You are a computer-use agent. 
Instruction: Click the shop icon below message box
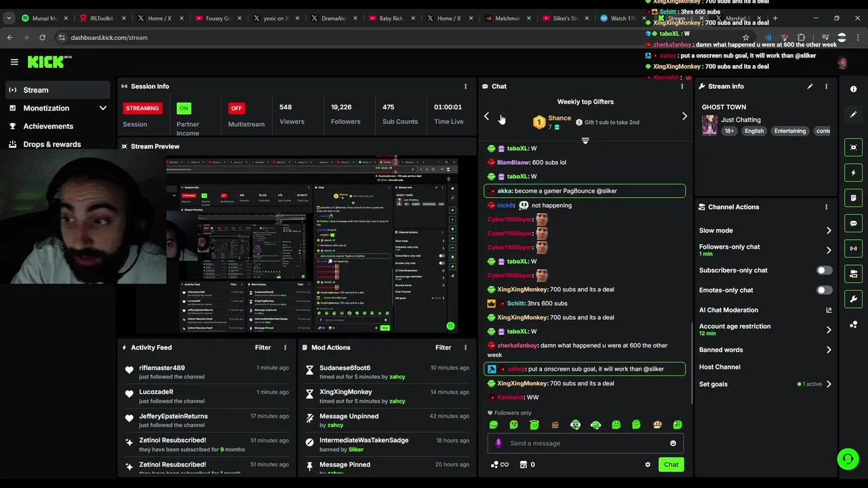point(524,464)
